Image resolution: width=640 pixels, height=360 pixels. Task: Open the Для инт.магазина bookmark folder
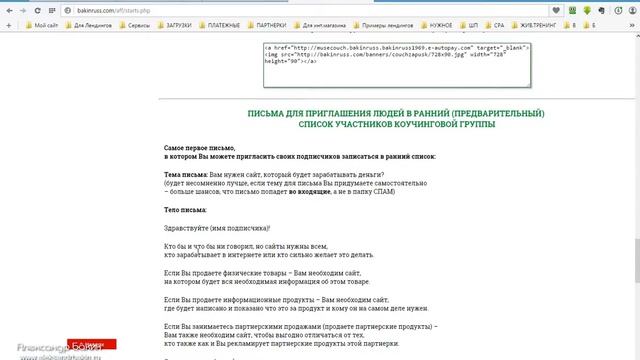click(320, 25)
